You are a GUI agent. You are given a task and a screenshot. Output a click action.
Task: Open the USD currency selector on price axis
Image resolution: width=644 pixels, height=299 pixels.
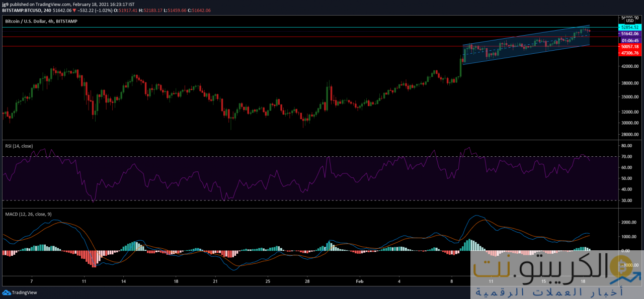tap(629, 21)
